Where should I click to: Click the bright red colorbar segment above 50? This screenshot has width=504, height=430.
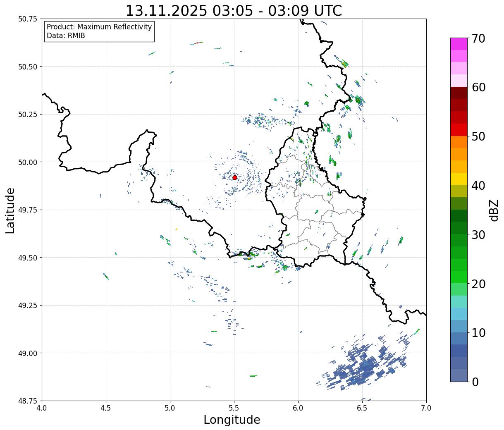point(459,130)
